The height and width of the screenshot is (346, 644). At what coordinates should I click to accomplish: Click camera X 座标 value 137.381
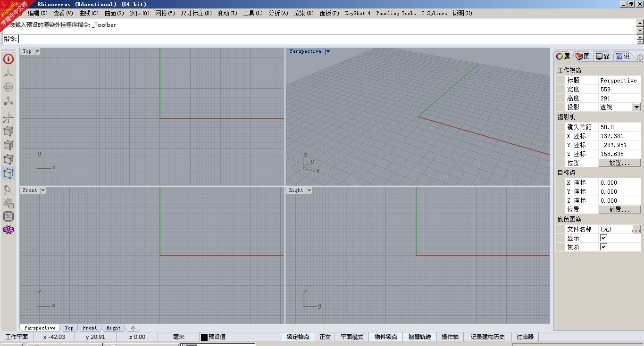pos(619,136)
